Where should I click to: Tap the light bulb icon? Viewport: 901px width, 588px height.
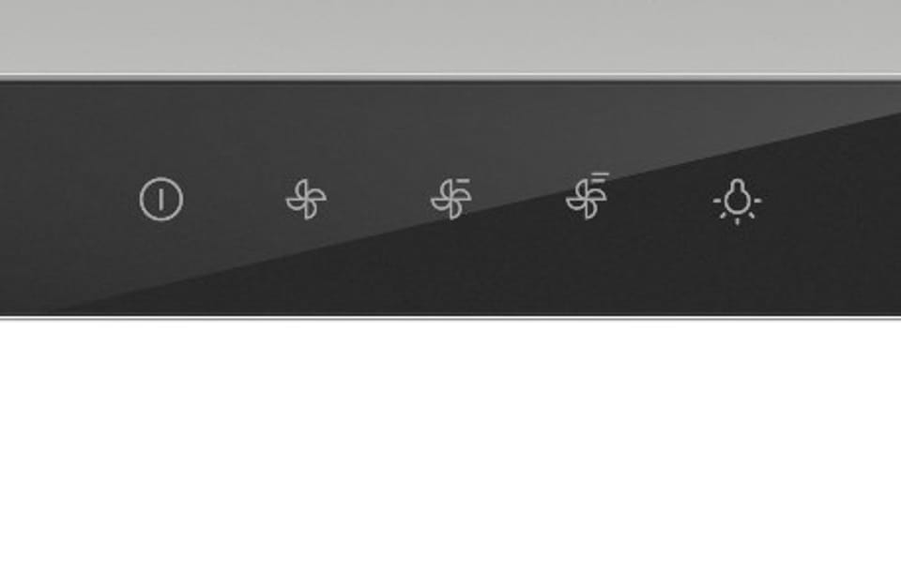click(738, 202)
